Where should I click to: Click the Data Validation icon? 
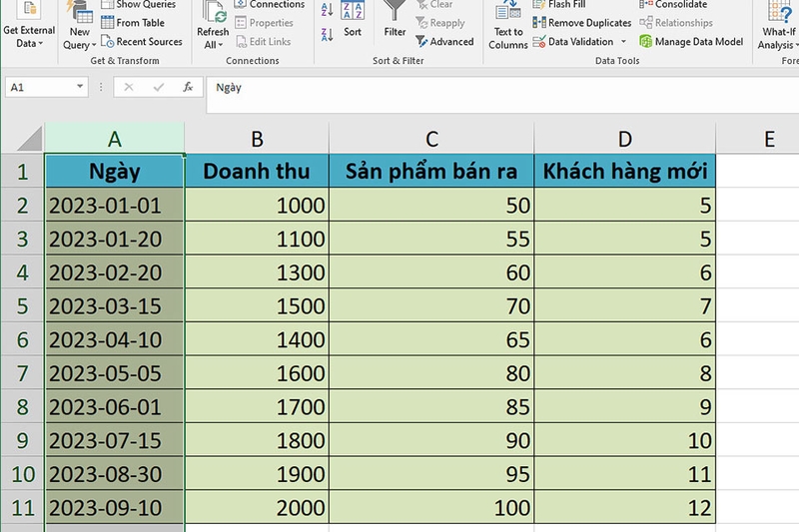tap(539, 41)
